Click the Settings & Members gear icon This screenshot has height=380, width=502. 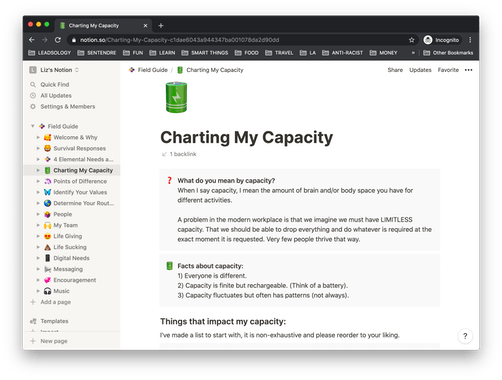[33, 107]
